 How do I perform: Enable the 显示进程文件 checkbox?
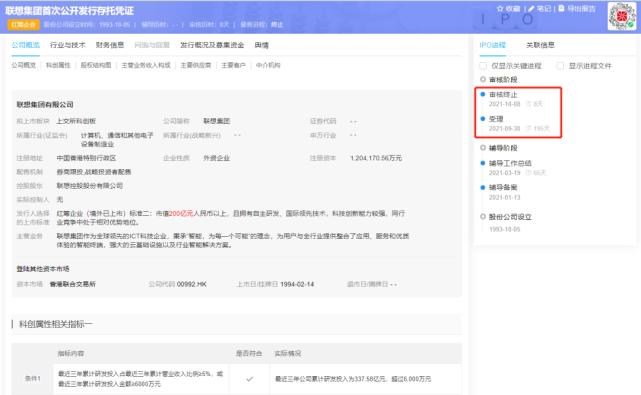(x=560, y=66)
